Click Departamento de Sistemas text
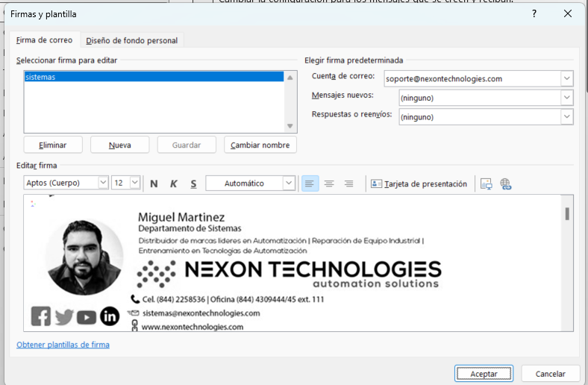 [x=190, y=228]
